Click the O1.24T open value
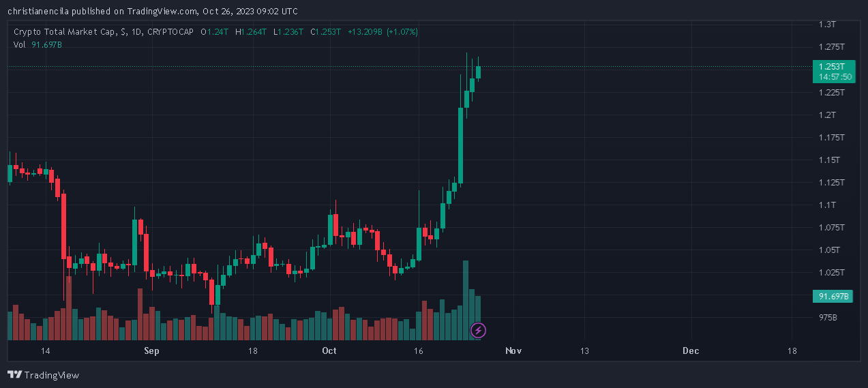This screenshot has width=868, height=388. click(x=215, y=32)
